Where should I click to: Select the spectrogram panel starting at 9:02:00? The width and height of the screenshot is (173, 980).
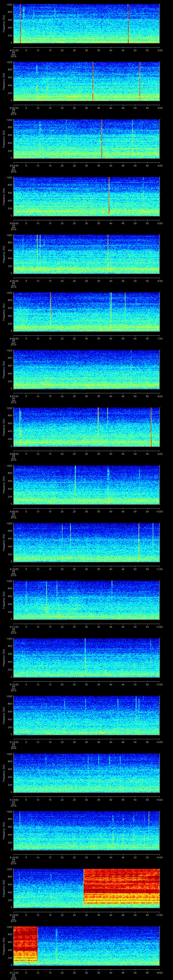86,81
